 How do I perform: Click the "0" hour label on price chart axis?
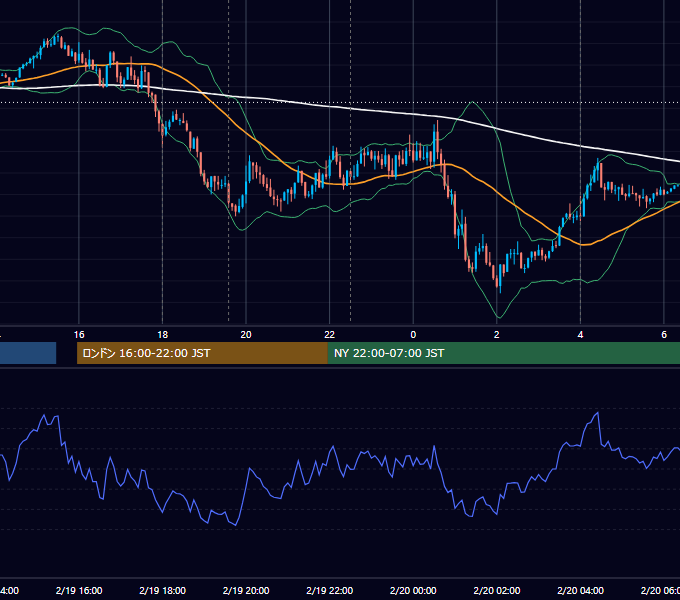tap(413, 335)
